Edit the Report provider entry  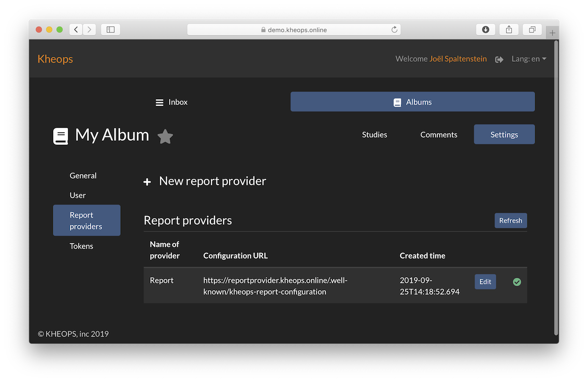485,282
